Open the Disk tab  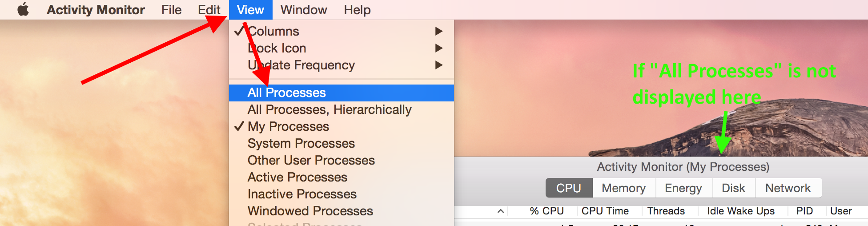(733, 188)
